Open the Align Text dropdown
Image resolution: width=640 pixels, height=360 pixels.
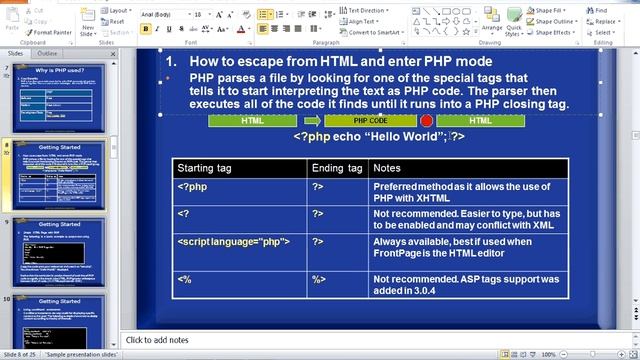[359, 21]
